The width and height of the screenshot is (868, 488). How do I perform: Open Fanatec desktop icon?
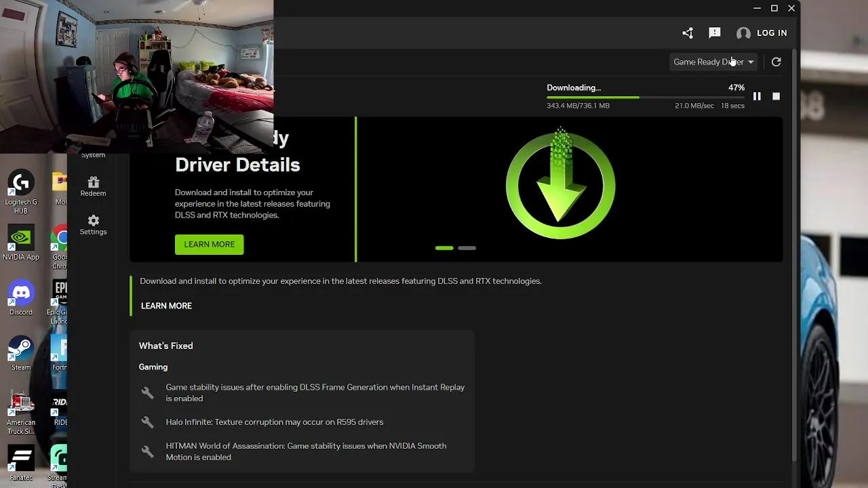click(x=21, y=462)
